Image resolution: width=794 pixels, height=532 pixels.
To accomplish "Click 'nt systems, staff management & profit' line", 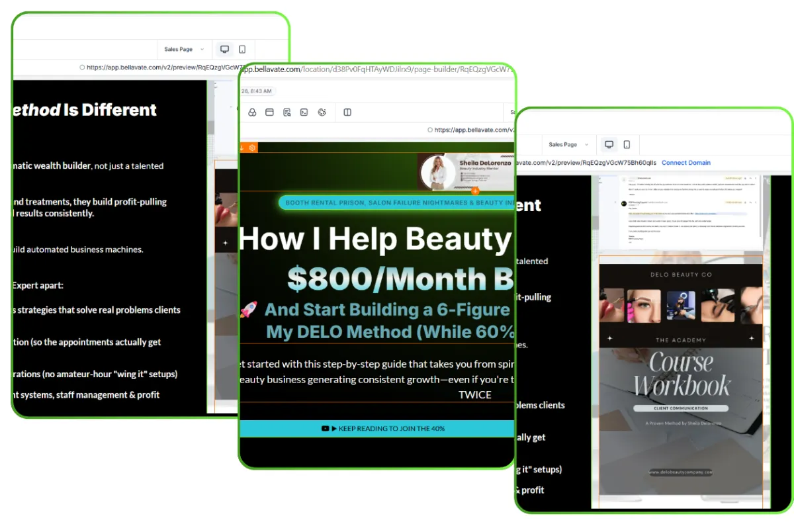I will point(86,394).
